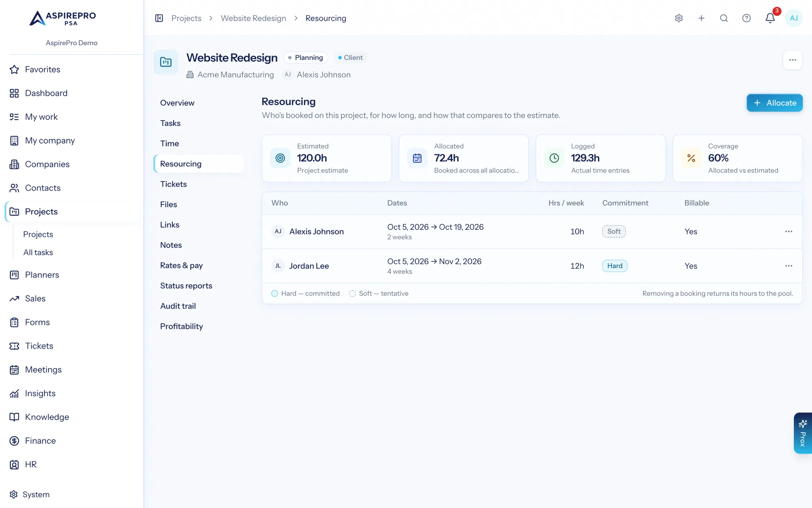Open the Prox AI assistant tab
Image resolution: width=812 pixels, height=508 pixels.
(x=803, y=433)
